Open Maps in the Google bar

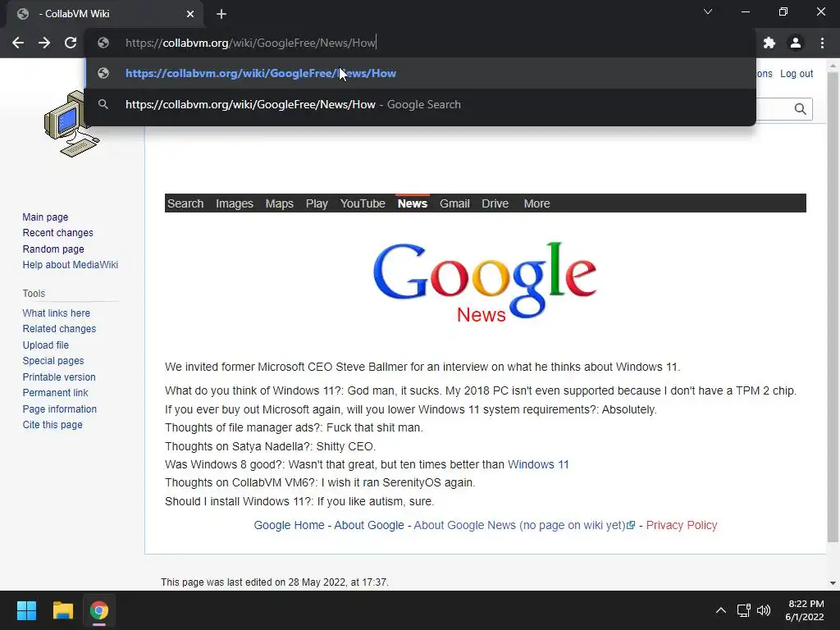pos(279,203)
